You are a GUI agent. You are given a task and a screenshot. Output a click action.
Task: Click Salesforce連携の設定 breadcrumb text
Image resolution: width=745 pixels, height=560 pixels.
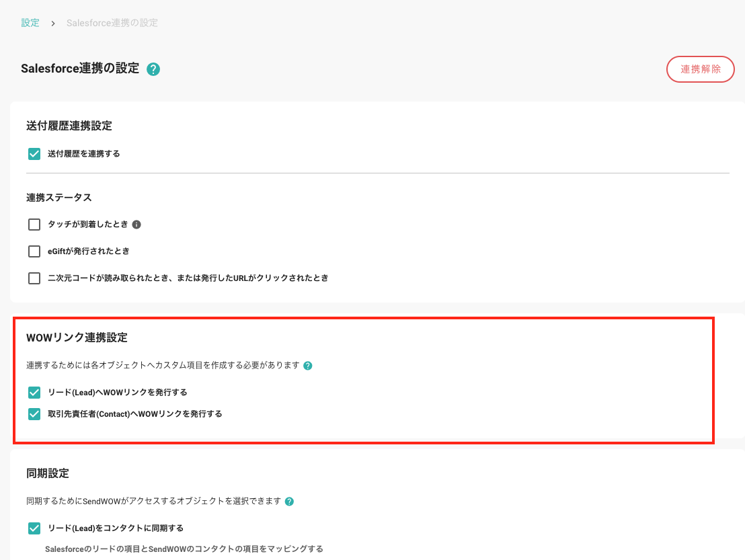[112, 23]
